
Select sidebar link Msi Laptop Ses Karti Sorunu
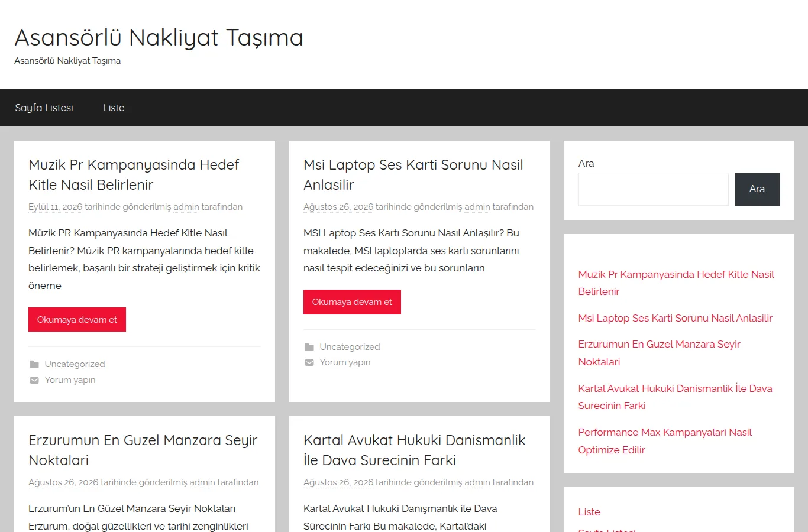(676, 318)
